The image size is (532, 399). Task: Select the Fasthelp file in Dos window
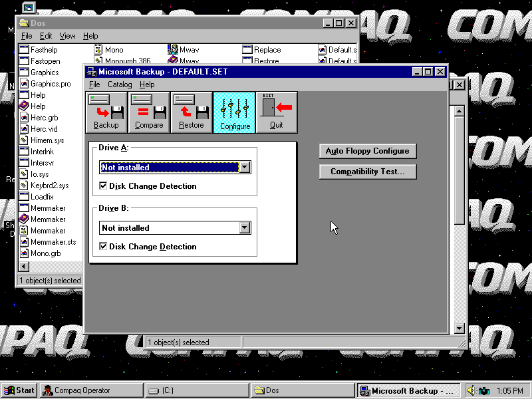[39, 50]
